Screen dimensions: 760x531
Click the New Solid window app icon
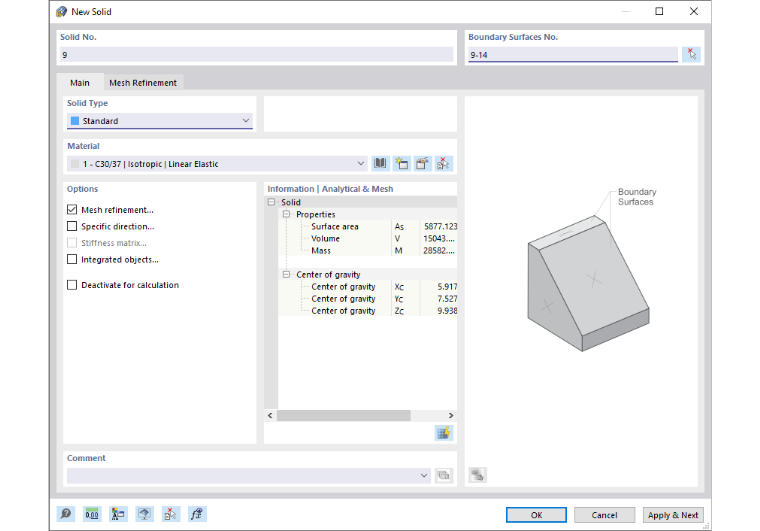(62, 12)
